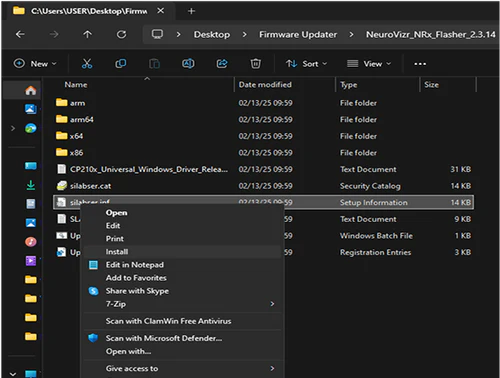Viewport: 500px width, 378px height.
Task: Click the Share icon in toolbar
Action: pos(222,63)
